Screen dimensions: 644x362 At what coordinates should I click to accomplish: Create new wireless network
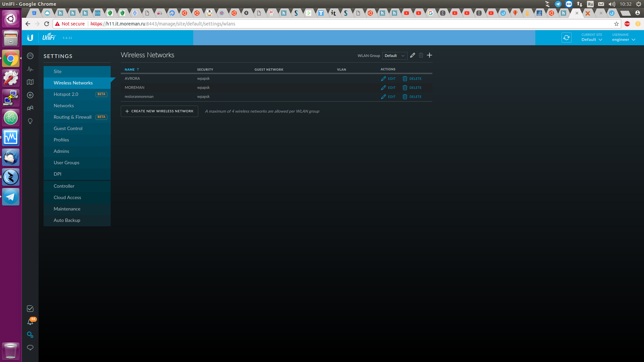point(159,111)
